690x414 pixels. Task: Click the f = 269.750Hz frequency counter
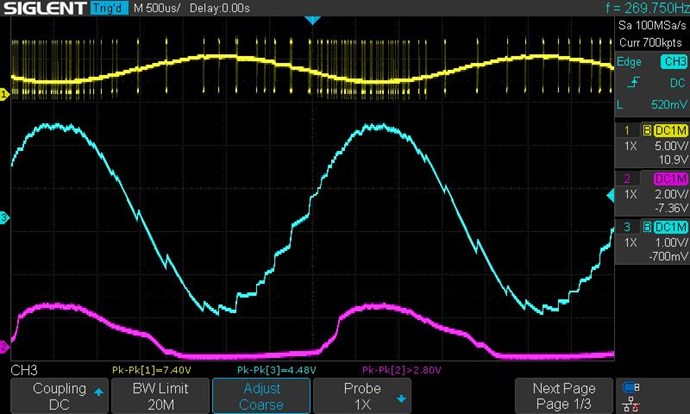pyautogui.click(x=647, y=8)
